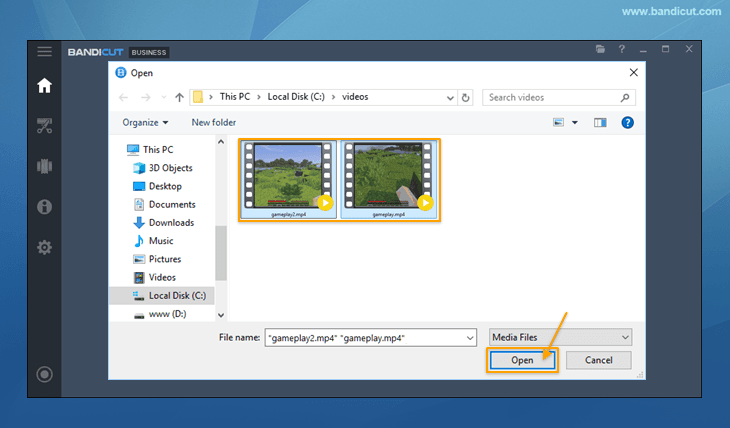Open the Organize dropdown menu
Viewport: 730px width, 428px height.
pos(145,122)
